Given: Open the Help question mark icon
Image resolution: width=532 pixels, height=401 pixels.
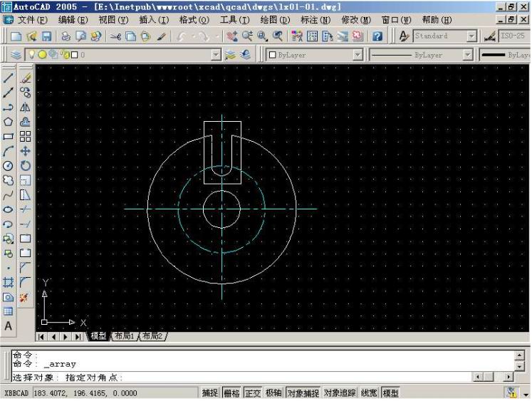Looking at the screenshot, I should point(377,36).
